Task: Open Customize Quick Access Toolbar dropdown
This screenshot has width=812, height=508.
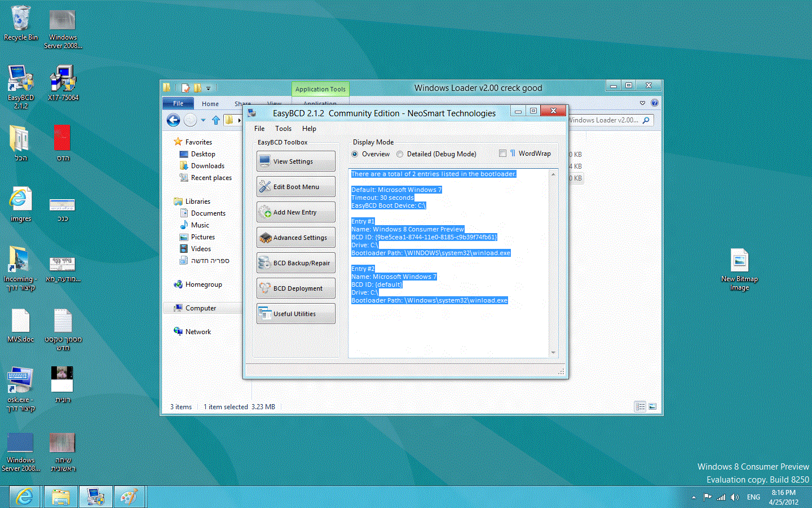Action: [x=208, y=88]
